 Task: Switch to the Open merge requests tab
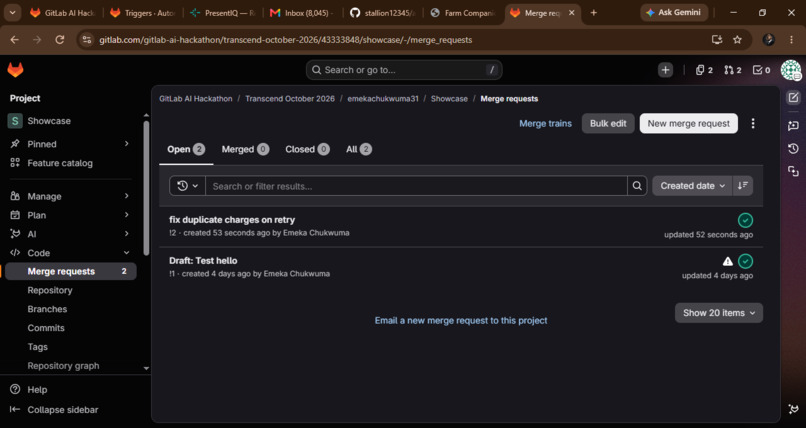point(186,150)
